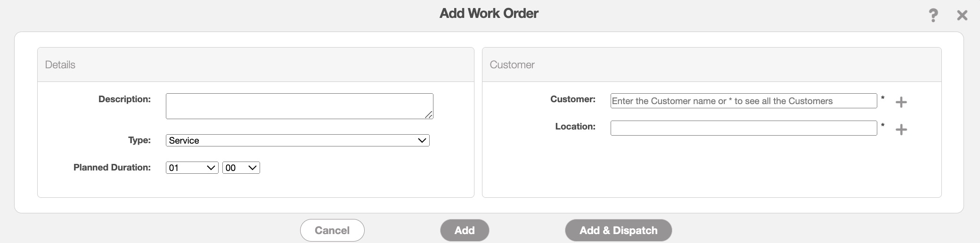Click the Location input field
The image size is (980, 243).
(743, 128)
